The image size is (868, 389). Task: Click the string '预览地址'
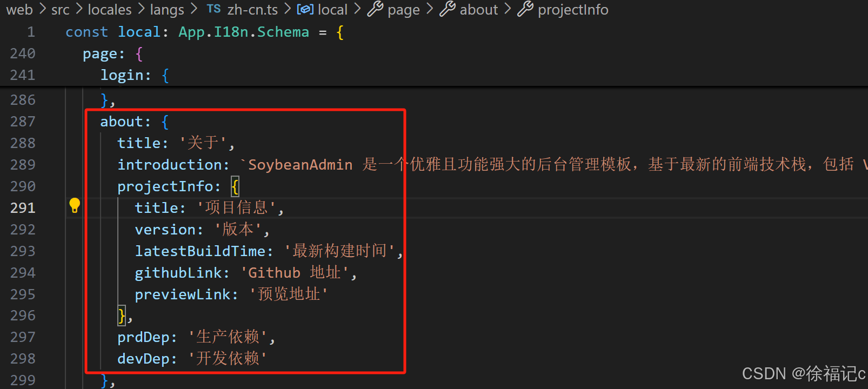pyautogui.click(x=289, y=294)
